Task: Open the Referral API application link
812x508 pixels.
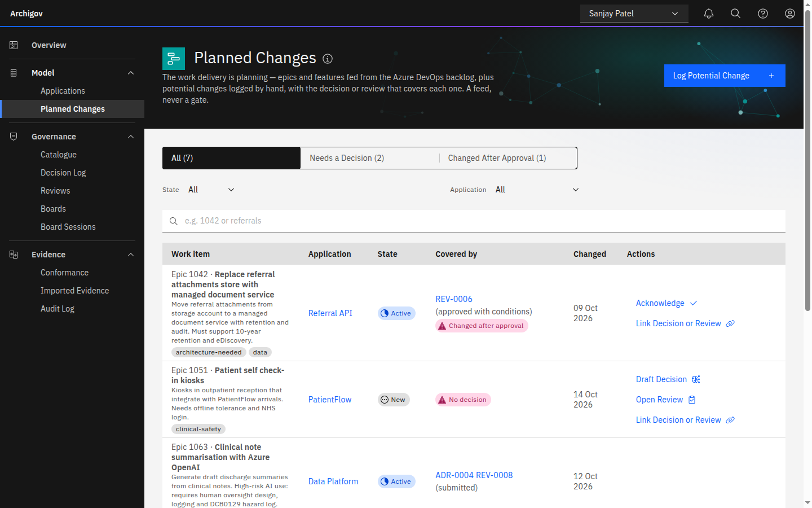Action: pyautogui.click(x=330, y=313)
